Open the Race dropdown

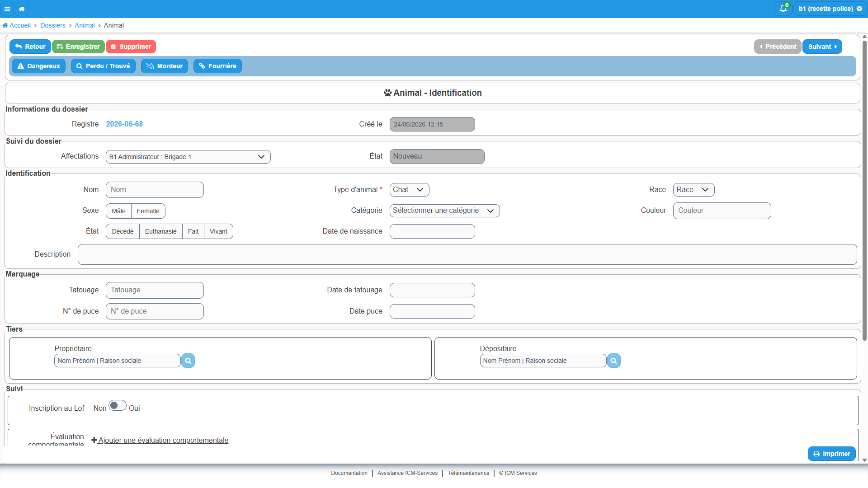tap(693, 190)
